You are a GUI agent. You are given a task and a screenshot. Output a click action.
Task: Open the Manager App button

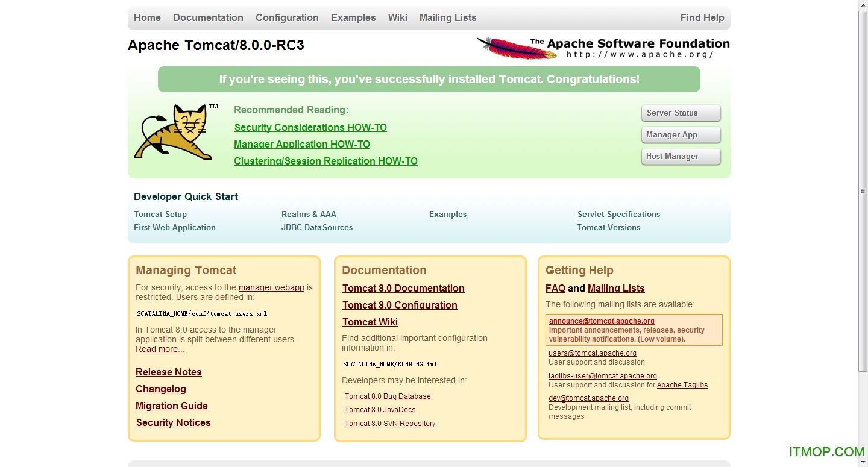[681, 135]
